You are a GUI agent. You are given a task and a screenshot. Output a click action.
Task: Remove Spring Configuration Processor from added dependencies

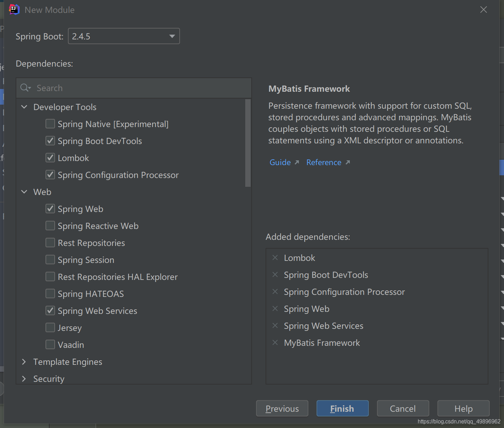275,292
